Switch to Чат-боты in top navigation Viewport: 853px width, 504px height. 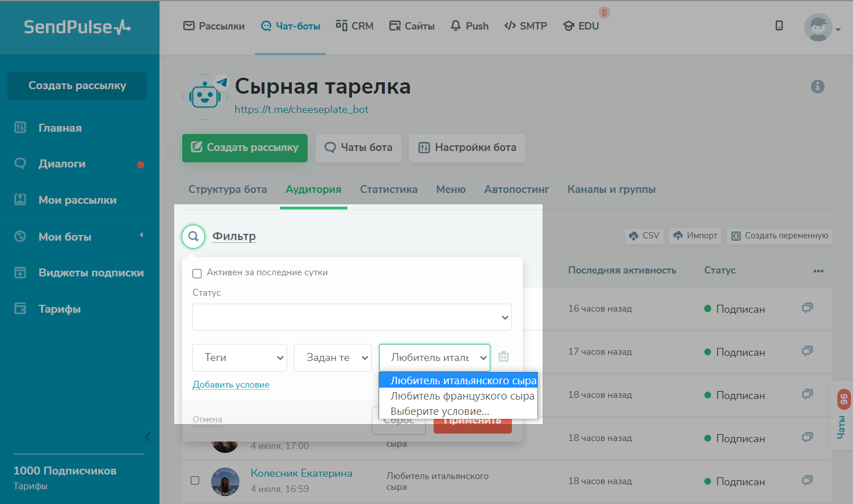(x=291, y=26)
